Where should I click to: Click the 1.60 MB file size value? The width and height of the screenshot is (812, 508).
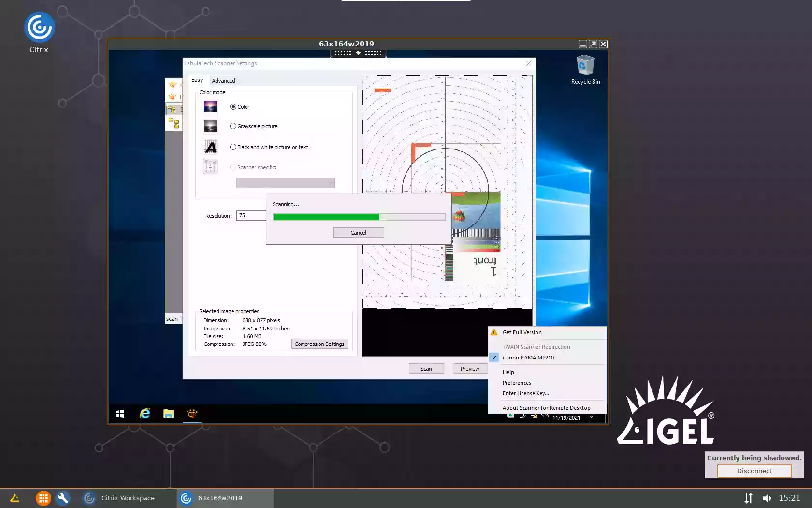pyautogui.click(x=252, y=336)
